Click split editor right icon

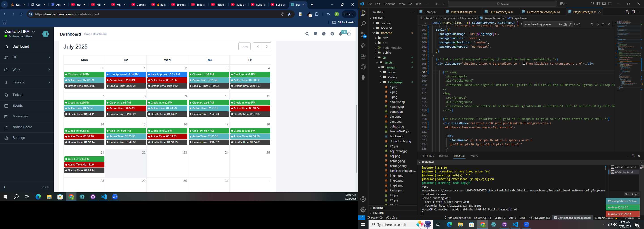tap(633, 12)
